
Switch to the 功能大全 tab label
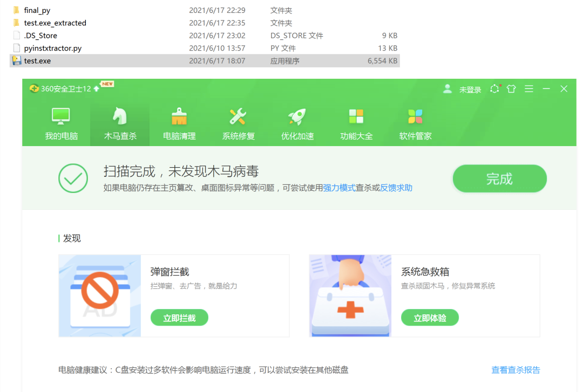(x=356, y=136)
